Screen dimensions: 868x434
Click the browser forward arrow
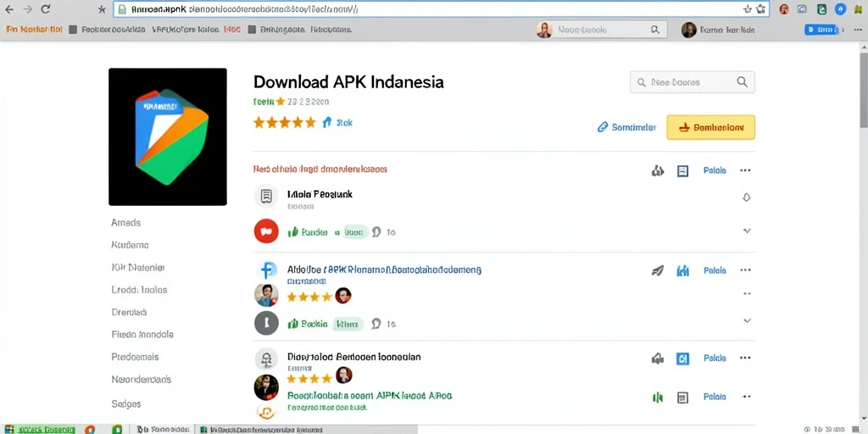[x=28, y=8]
